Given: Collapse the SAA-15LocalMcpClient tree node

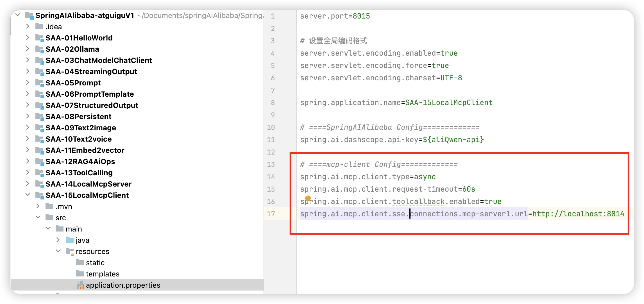Looking at the screenshot, I should tap(28, 195).
